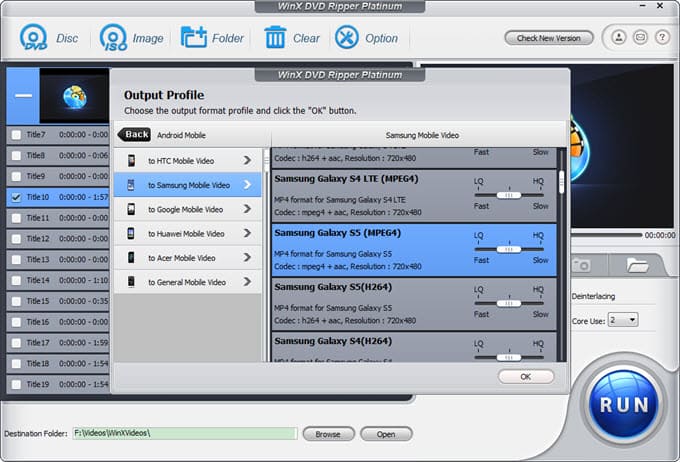
Task: Choose Samsung Galaxy S4 LTE (MPEG4) profile
Action: coord(414,196)
